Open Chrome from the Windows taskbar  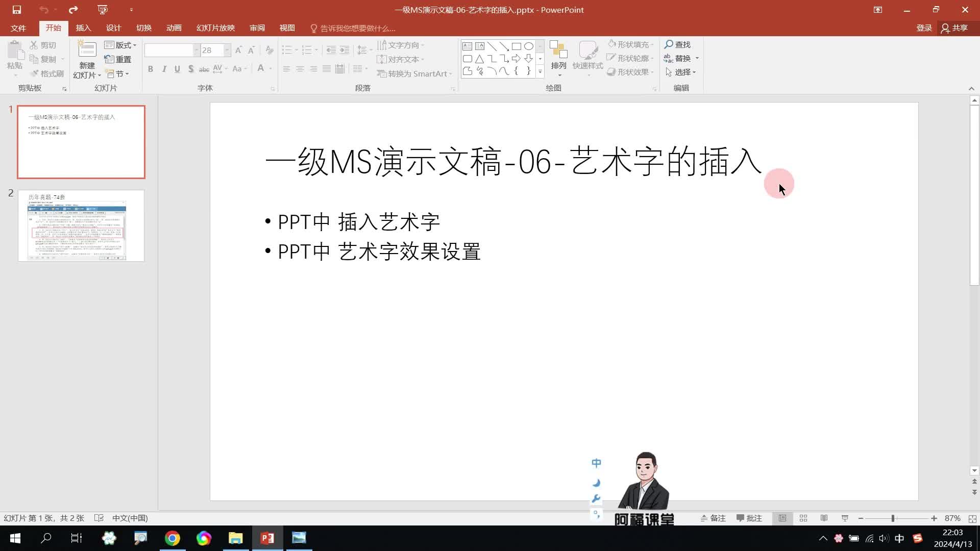[x=173, y=538]
